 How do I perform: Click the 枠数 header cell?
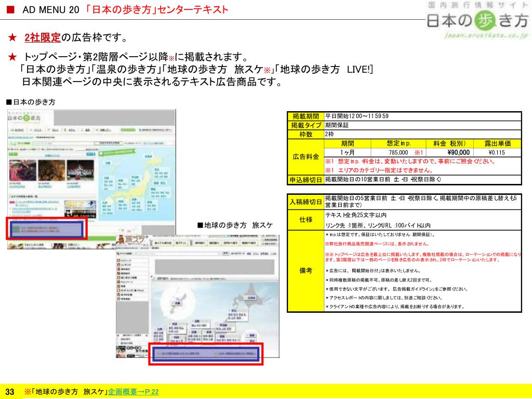[x=305, y=135]
